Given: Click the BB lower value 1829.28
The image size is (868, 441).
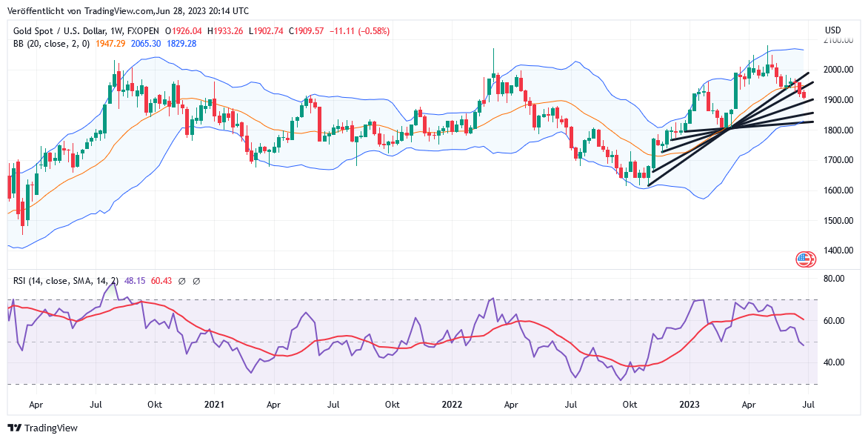Looking at the screenshot, I should pyautogui.click(x=182, y=44).
